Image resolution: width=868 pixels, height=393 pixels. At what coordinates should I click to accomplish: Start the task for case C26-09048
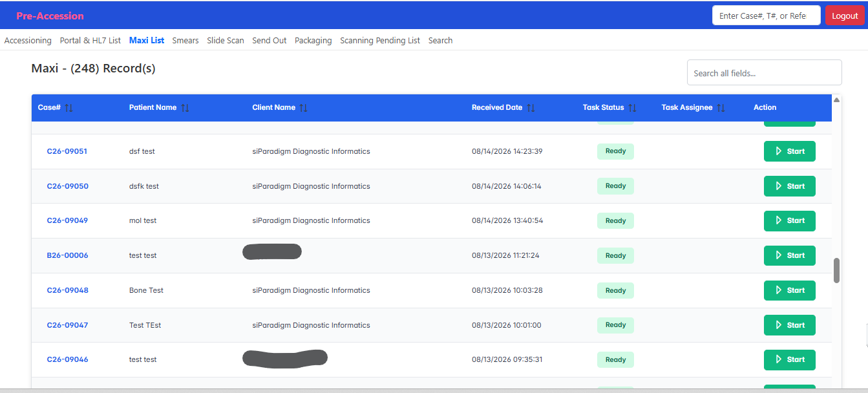[789, 290]
